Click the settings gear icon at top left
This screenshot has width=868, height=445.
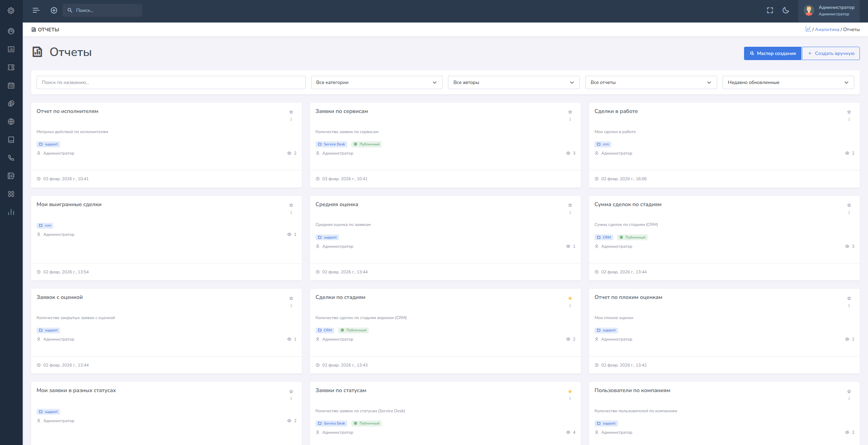[x=11, y=11]
